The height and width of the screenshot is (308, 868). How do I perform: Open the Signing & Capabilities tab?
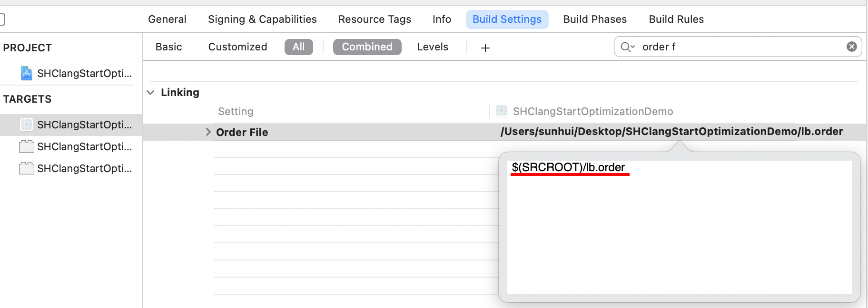(x=262, y=19)
